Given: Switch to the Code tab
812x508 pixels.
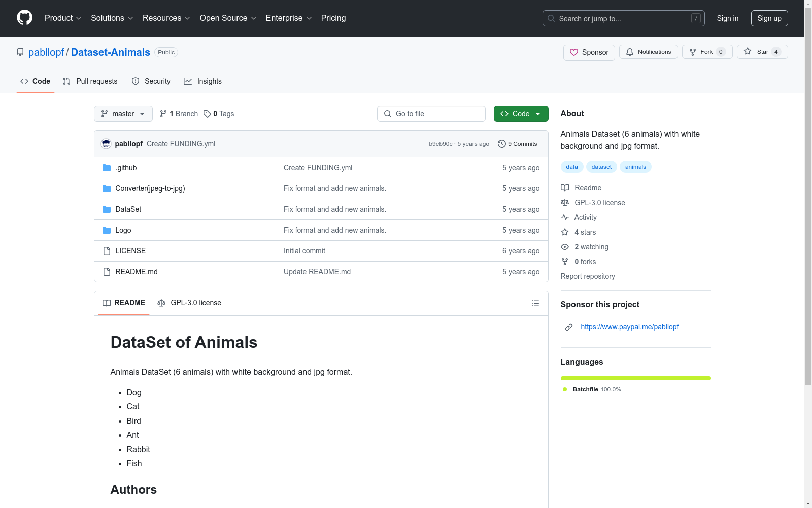Looking at the screenshot, I should 36,81.
